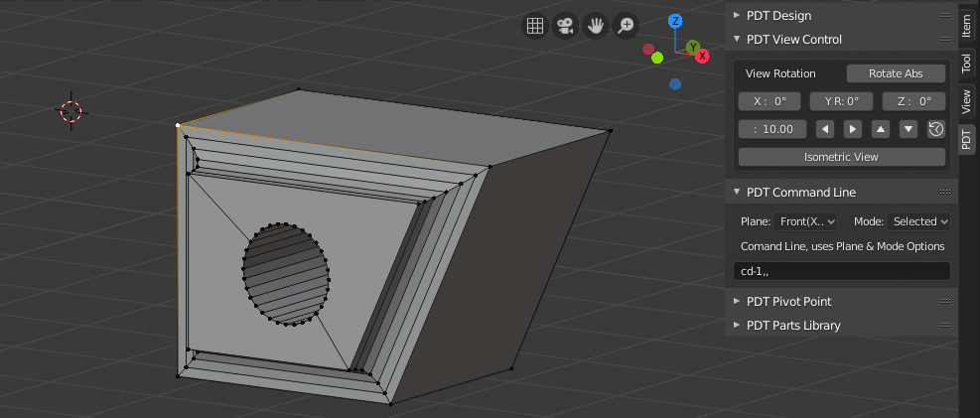Collapse the PDT View Control panel
The image size is (980, 418).
pyautogui.click(x=793, y=40)
